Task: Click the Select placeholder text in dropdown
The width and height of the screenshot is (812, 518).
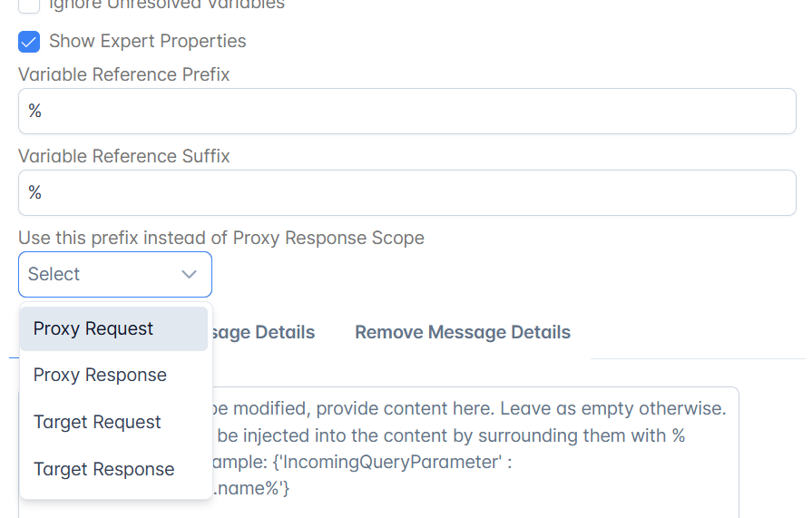Action: coord(54,274)
